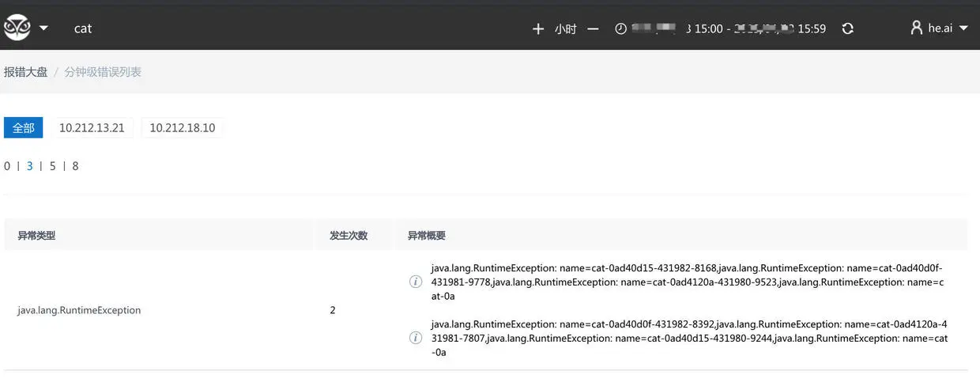Image resolution: width=980 pixels, height=390 pixels.
Task: Click 分钟级错误列表 breadcrumb
Action: (103, 72)
